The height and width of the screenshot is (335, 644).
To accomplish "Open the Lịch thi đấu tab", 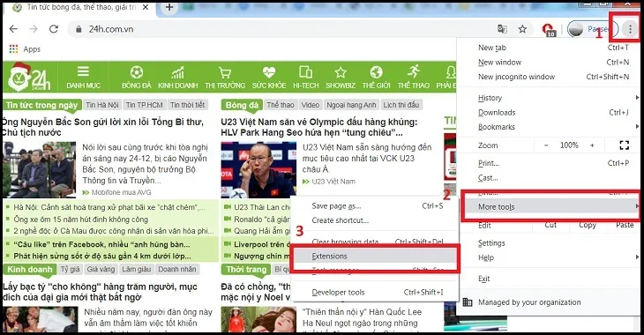I will (x=401, y=105).
